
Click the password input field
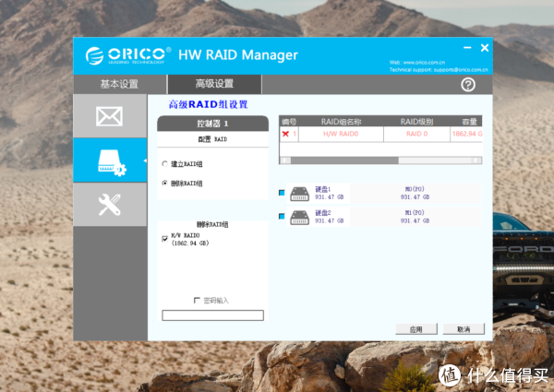[213, 315]
